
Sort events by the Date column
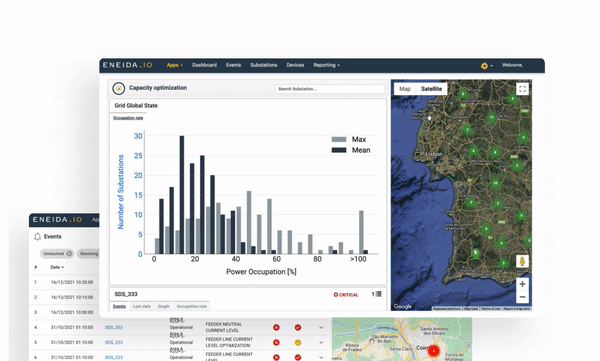pyautogui.click(x=57, y=267)
